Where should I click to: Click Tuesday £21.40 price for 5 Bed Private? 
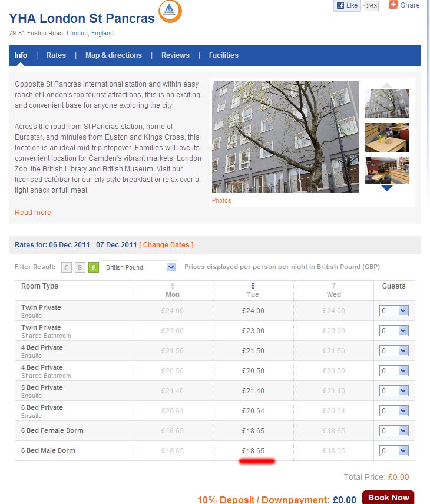coord(253,391)
